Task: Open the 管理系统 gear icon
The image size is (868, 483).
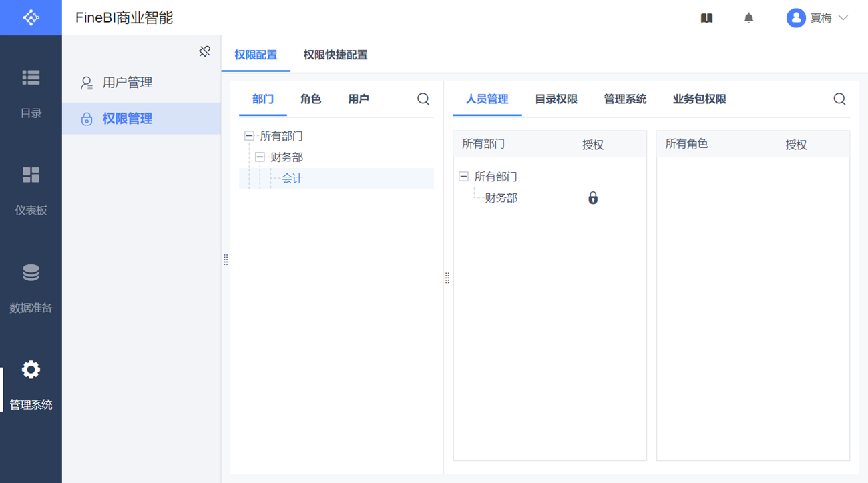Action: tap(31, 370)
